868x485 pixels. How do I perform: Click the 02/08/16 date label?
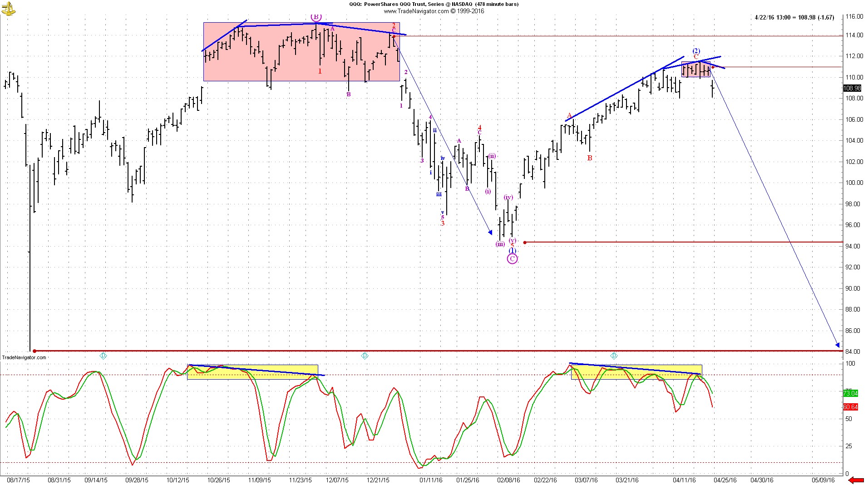[508, 480]
